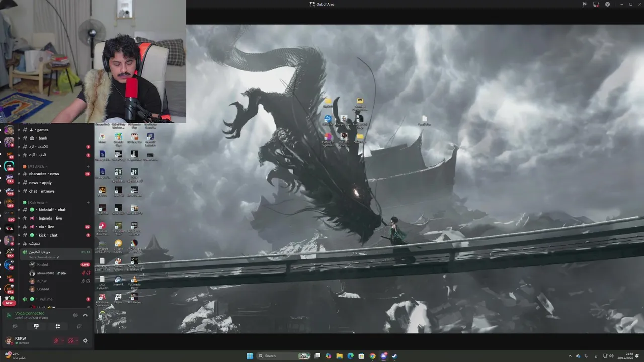Select the Epic Games Launcher shortcut
This screenshot has height=362, width=644.
[134, 228]
